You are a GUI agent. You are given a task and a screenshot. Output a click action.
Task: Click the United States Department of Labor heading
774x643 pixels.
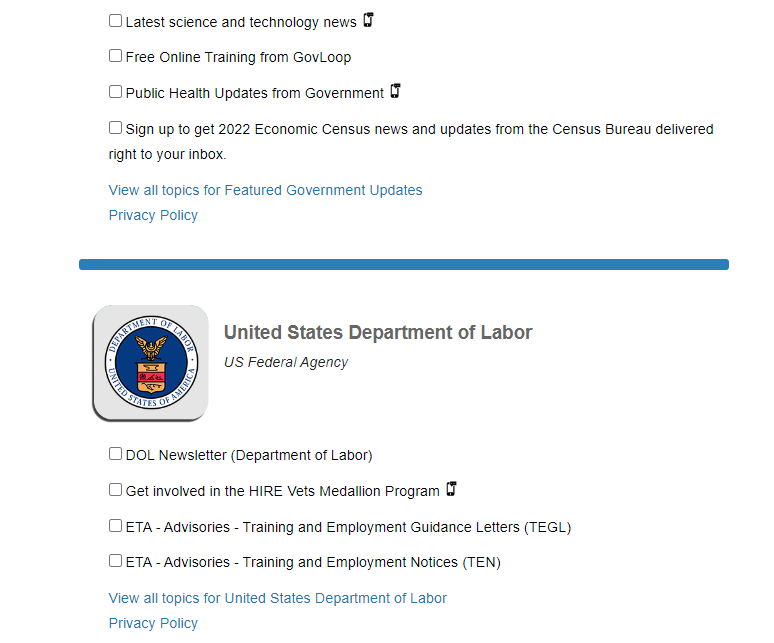(378, 332)
